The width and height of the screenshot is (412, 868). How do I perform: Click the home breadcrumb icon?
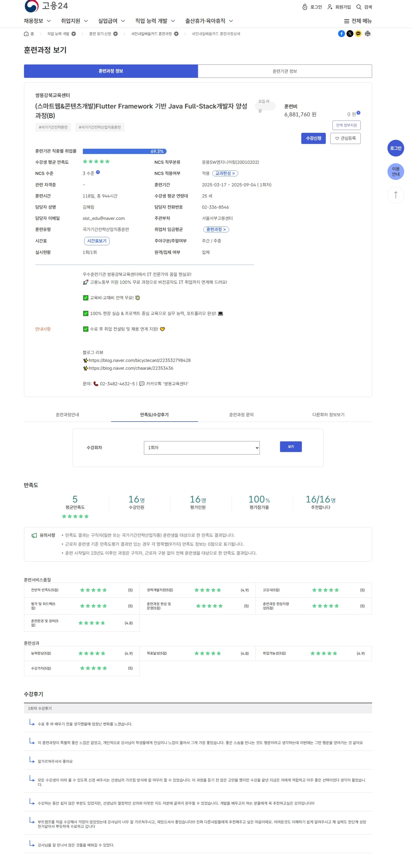[26, 34]
